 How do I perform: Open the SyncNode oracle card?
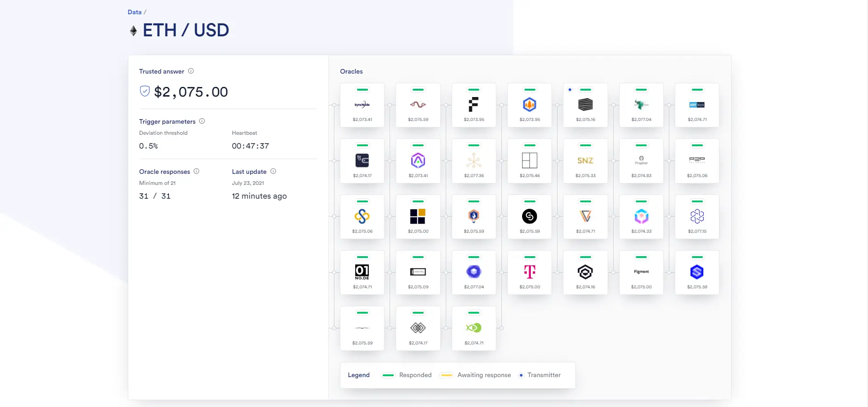point(362,105)
